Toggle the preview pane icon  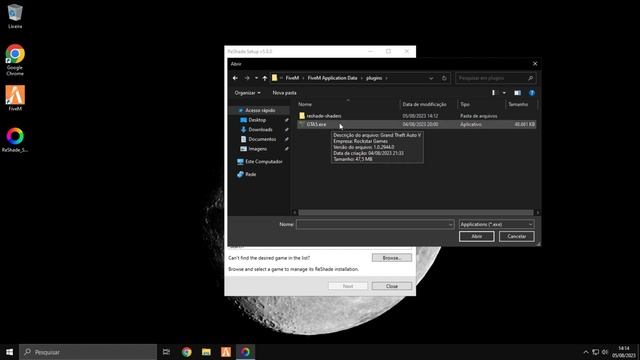pyautogui.click(x=518, y=93)
